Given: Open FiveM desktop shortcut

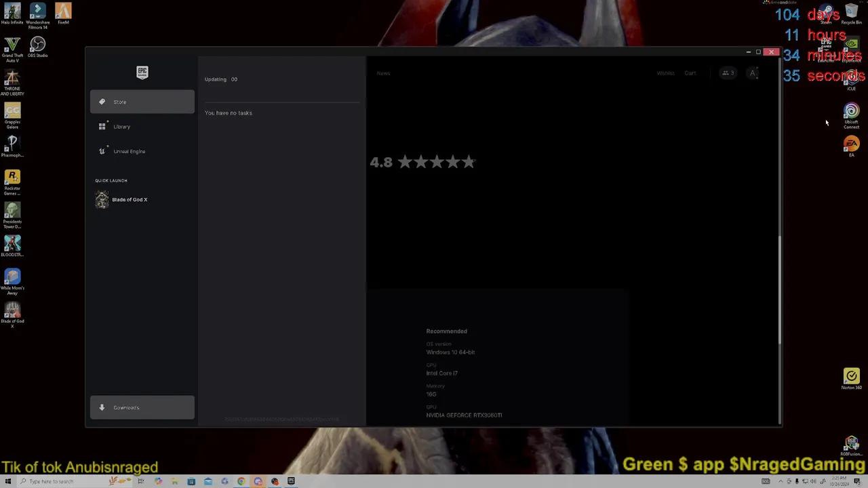Looking at the screenshot, I should coord(63,14).
